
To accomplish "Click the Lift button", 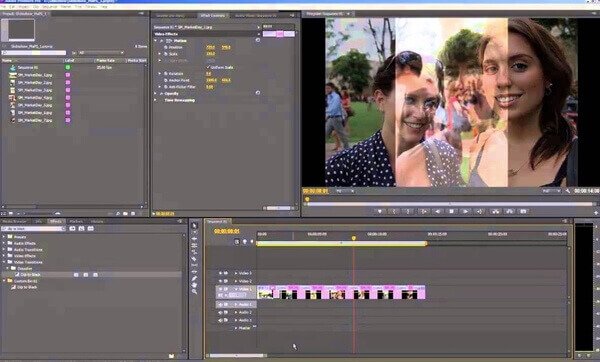I will (x=495, y=211).
